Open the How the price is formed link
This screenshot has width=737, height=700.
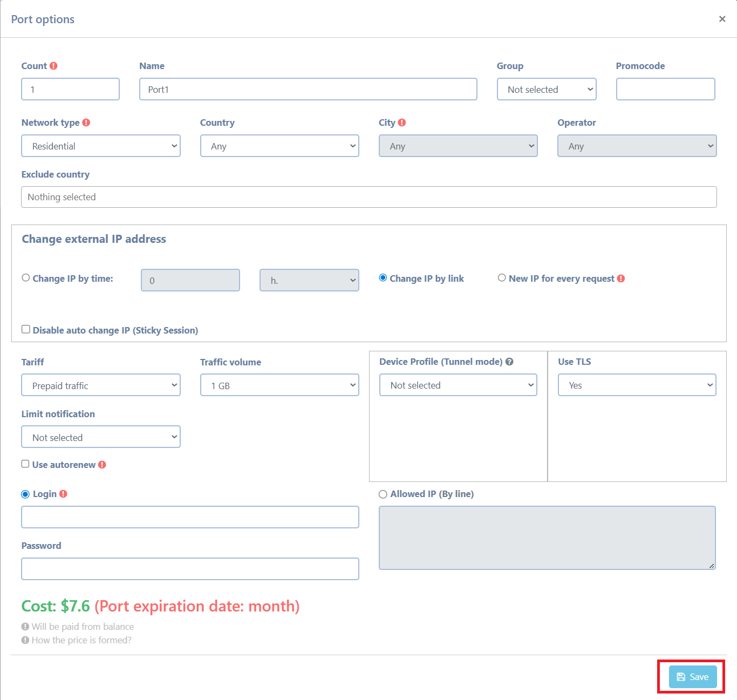81,640
